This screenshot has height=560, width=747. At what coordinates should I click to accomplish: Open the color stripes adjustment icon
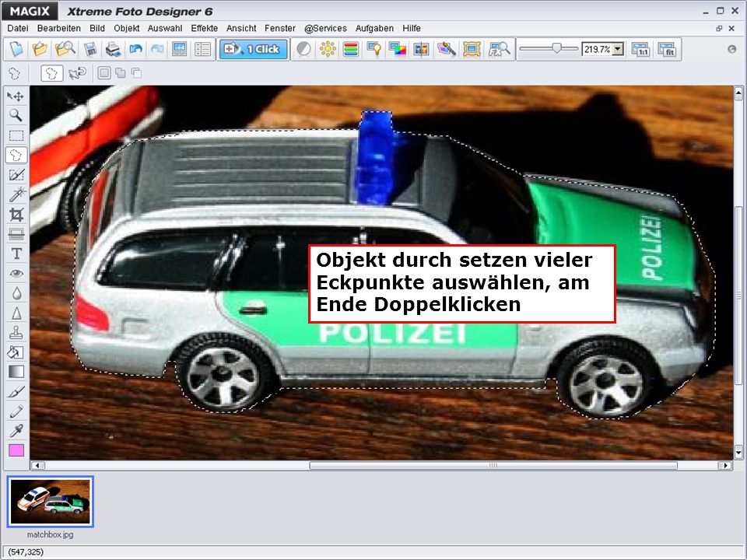(351, 49)
